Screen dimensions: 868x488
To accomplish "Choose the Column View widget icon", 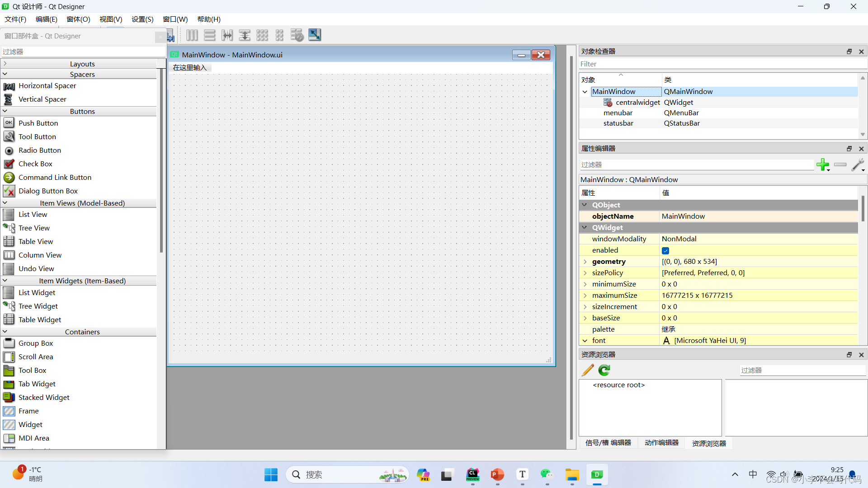I will [9, 255].
